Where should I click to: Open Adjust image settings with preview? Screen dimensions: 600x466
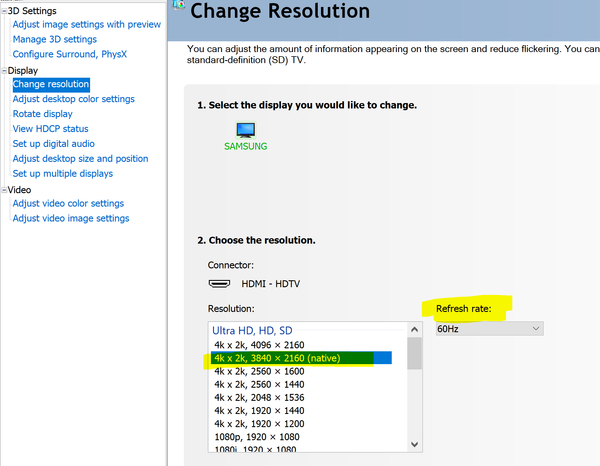pyautogui.click(x=86, y=24)
